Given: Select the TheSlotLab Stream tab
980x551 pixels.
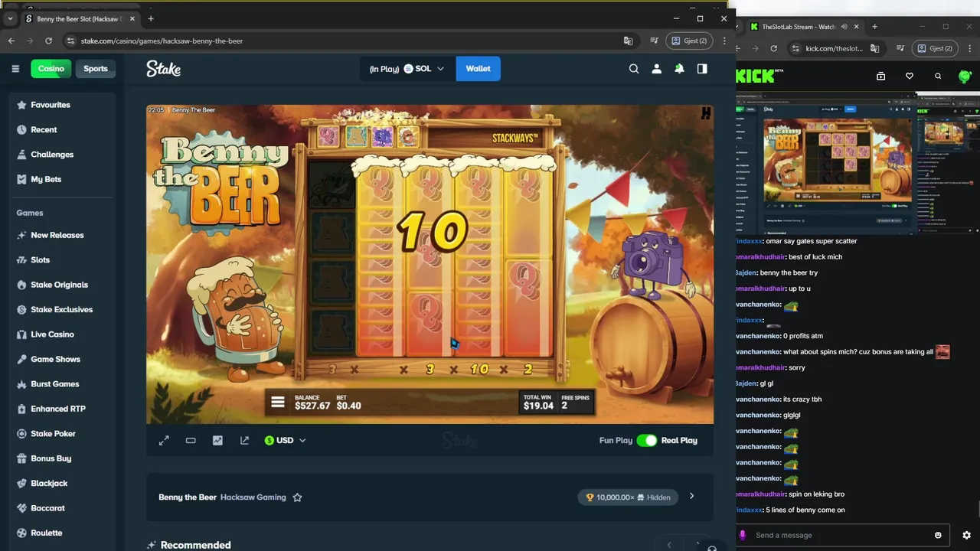Looking at the screenshot, I should [799, 27].
